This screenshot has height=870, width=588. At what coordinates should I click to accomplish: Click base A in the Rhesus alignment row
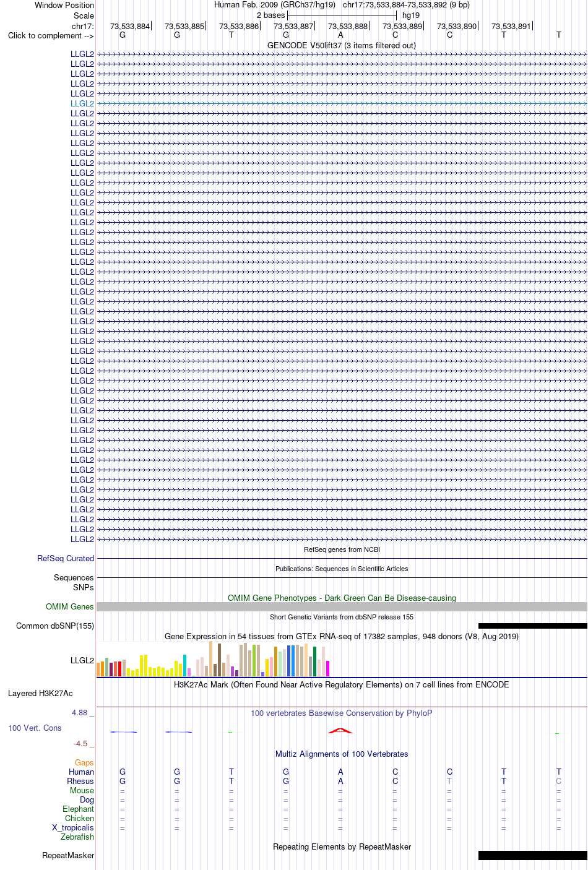click(x=340, y=782)
